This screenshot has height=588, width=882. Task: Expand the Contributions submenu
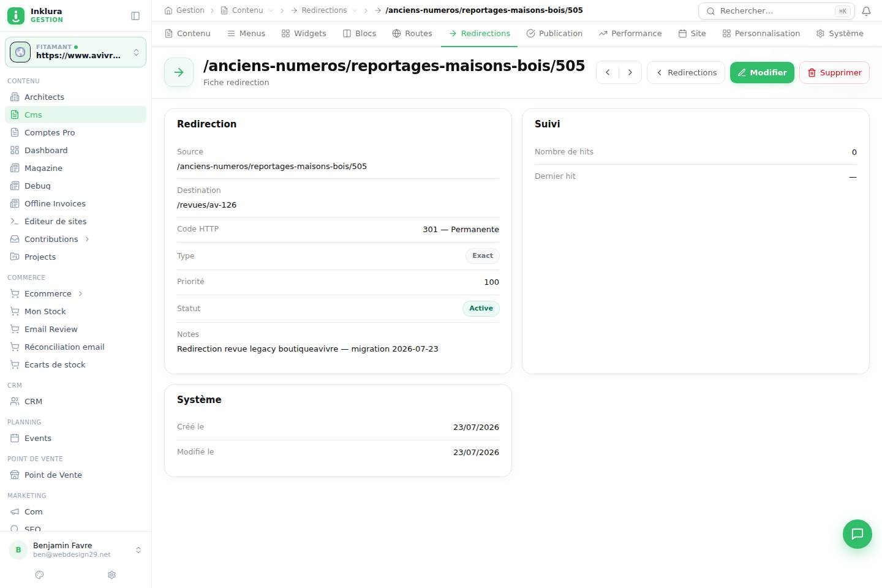click(87, 239)
